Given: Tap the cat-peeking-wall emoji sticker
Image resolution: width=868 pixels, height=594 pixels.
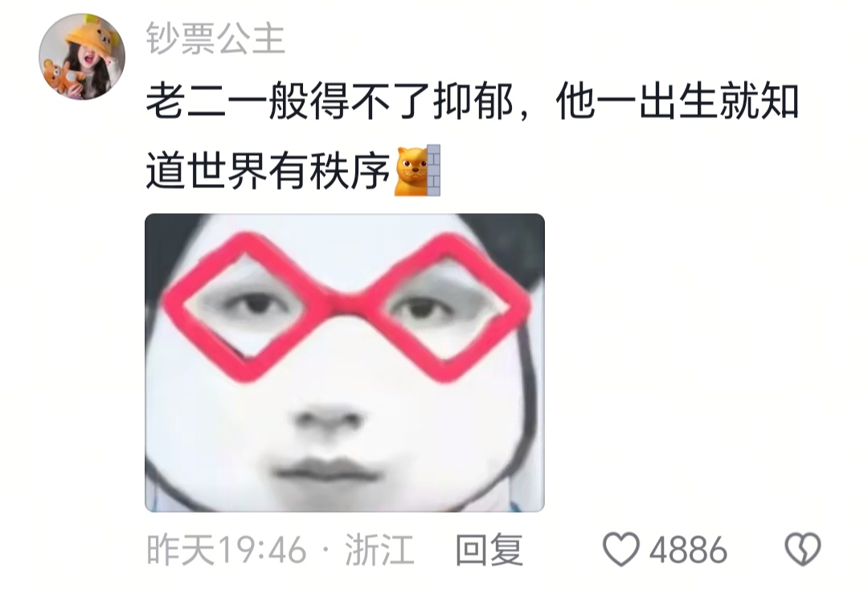Looking at the screenshot, I should pos(418,170).
